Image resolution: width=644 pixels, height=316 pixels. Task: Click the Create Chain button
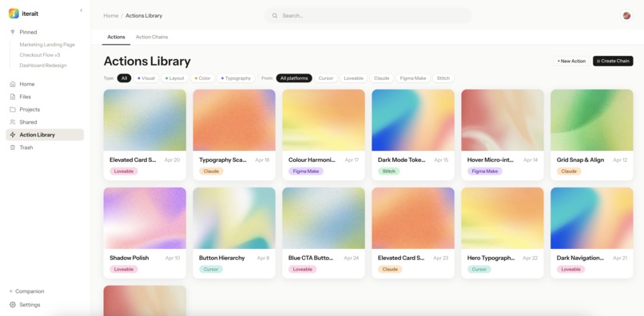pyautogui.click(x=613, y=61)
